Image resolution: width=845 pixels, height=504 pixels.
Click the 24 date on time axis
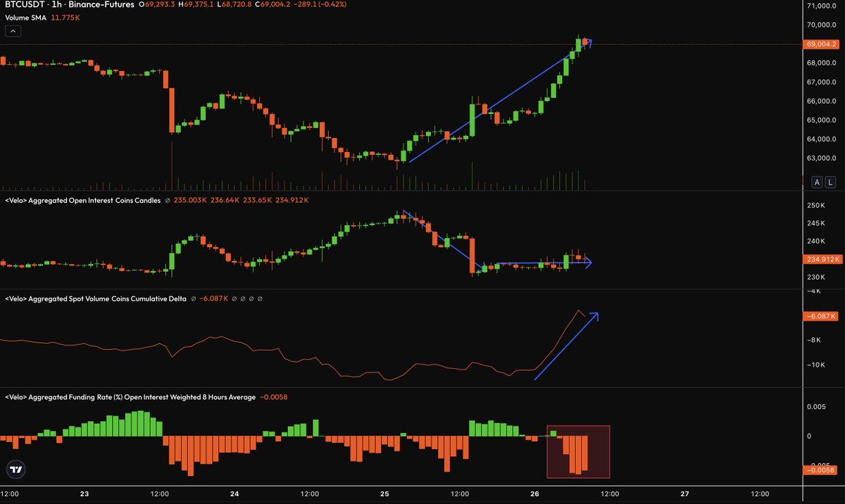click(234, 494)
